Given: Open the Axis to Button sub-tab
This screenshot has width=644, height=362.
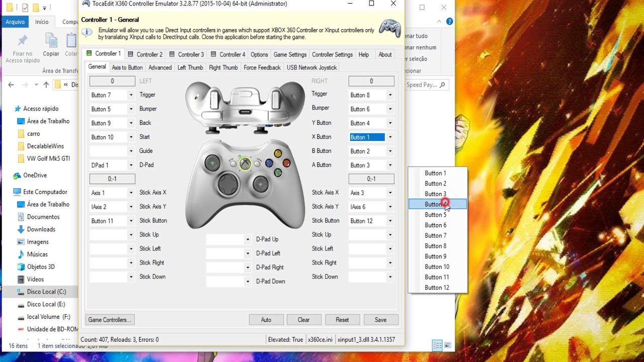Looking at the screenshot, I should pos(127,67).
